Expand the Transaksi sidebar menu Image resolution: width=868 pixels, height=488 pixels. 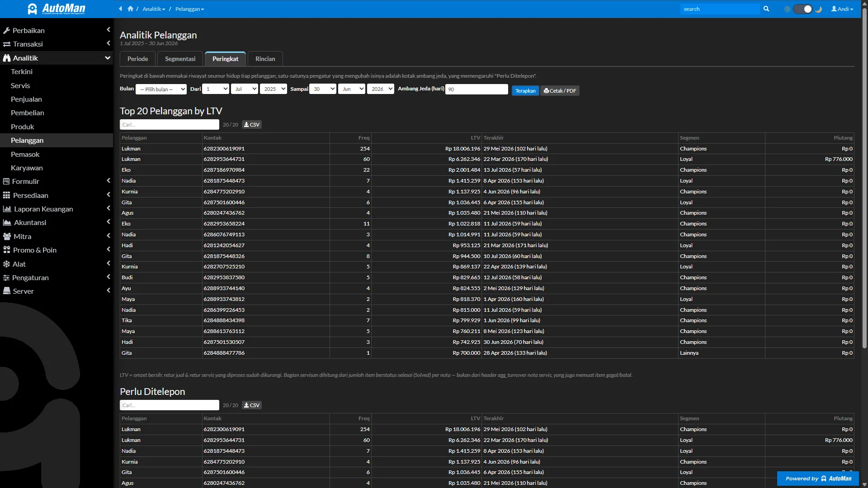[x=57, y=44]
